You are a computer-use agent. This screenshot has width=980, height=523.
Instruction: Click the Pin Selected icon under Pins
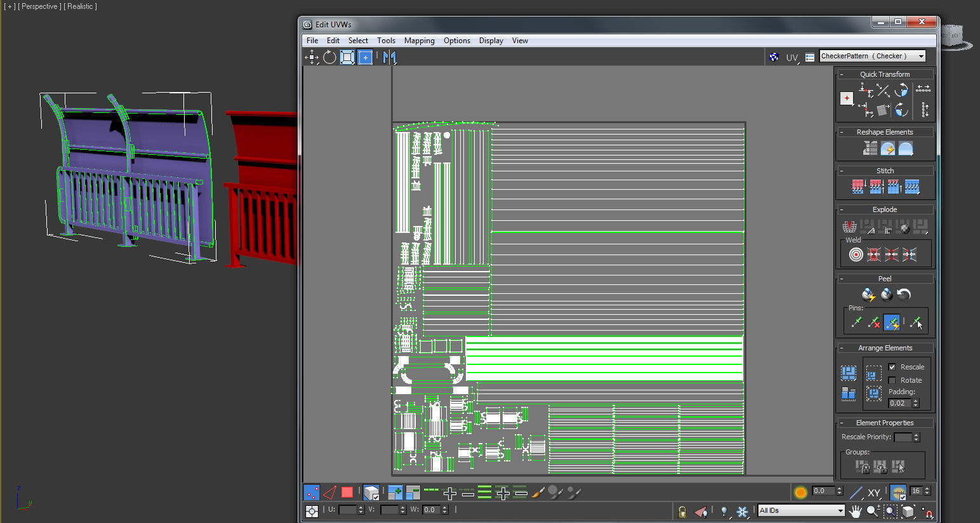(856, 322)
